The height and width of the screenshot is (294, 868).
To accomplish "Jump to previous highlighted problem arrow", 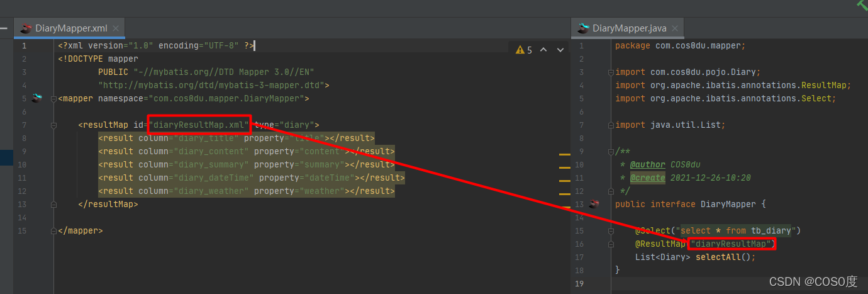I will coord(543,50).
